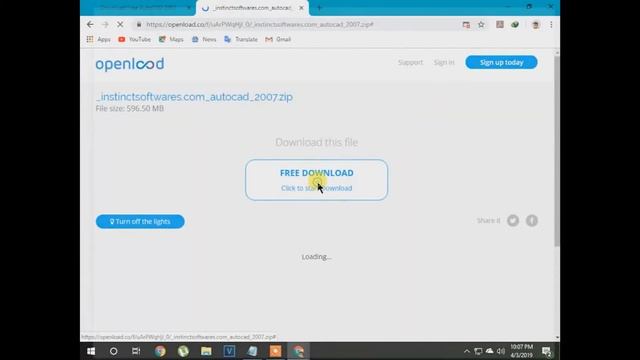The height and width of the screenshot is (360, 640).
Task: Open the Translate bookmark
Action: tap(241, 39)
